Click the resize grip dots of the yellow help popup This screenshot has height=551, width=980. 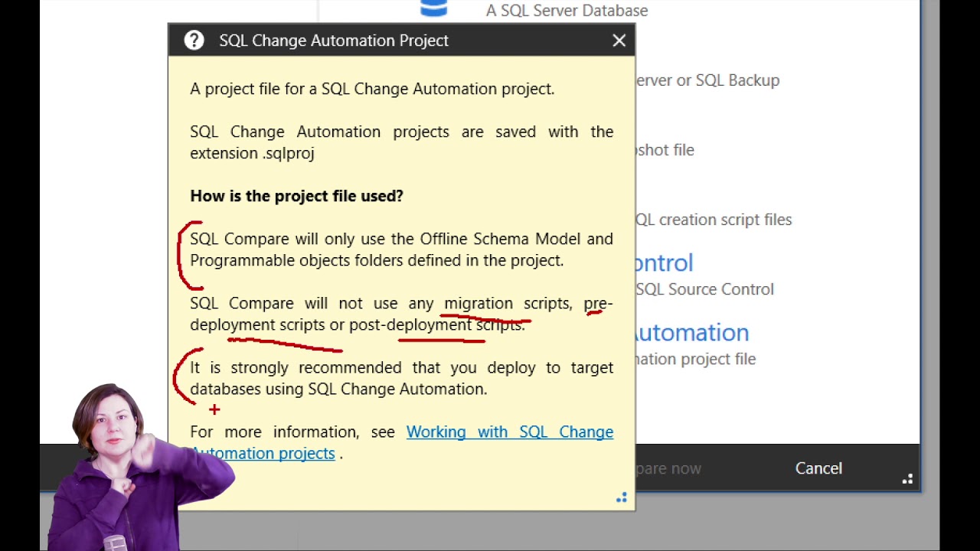click(622, 497)
